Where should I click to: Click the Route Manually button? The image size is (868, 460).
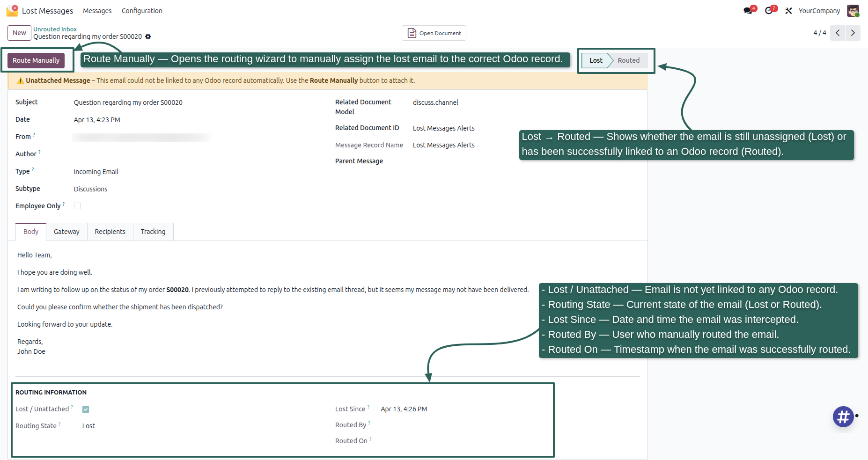(36, 60)
